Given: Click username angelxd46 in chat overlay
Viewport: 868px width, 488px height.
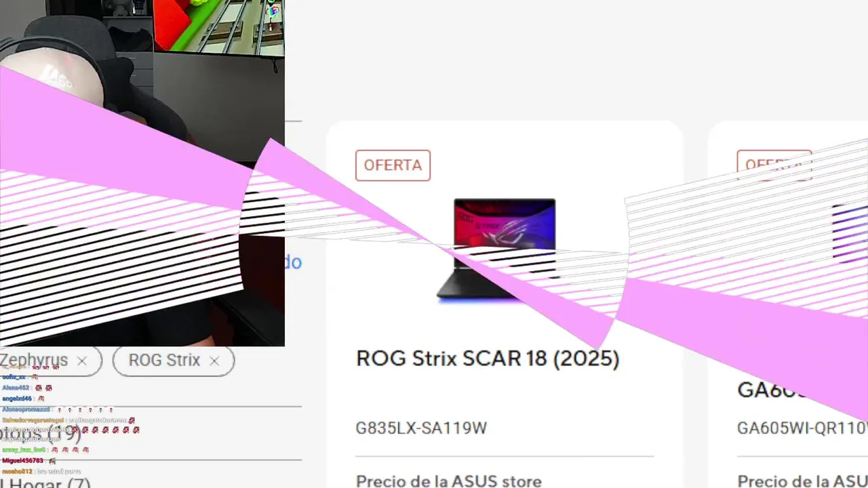Looking at the screenshot, I should (x=17, y=399).
